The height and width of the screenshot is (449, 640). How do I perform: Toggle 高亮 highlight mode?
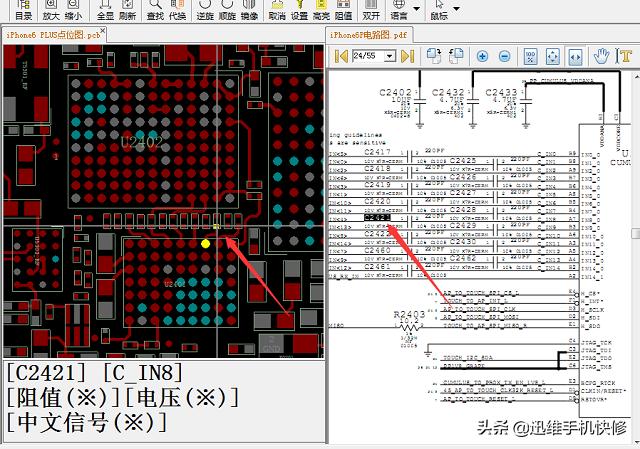pyautogui.click(x=321, y=10)
